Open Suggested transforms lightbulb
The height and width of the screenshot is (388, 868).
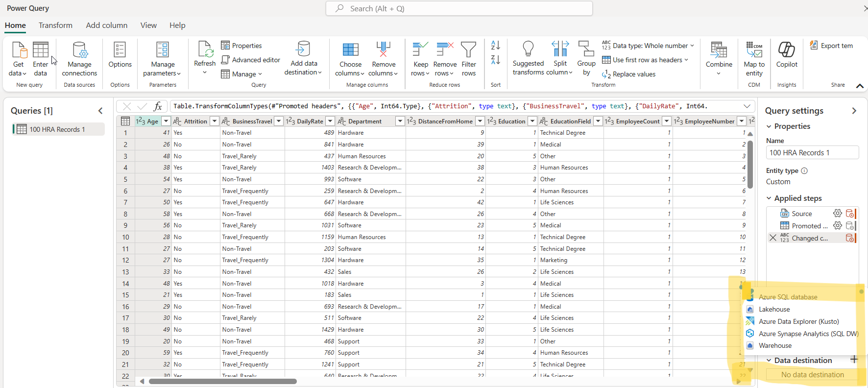(528, 49)
